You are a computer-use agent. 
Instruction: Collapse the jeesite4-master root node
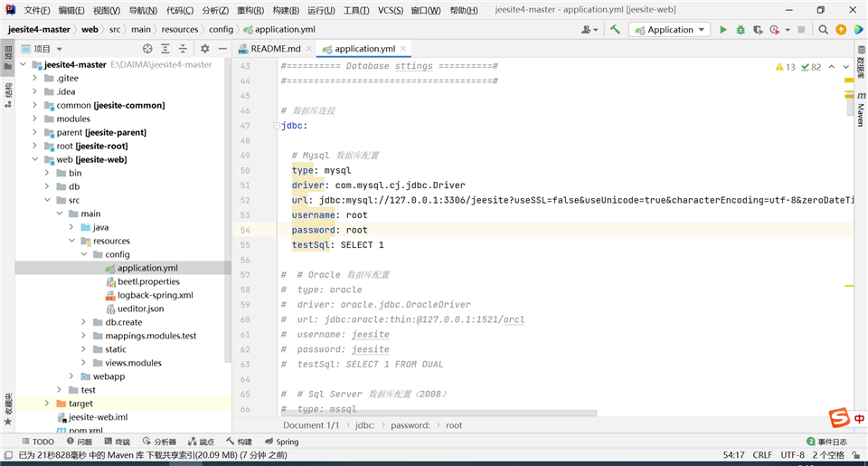click(x=24, y=64)
